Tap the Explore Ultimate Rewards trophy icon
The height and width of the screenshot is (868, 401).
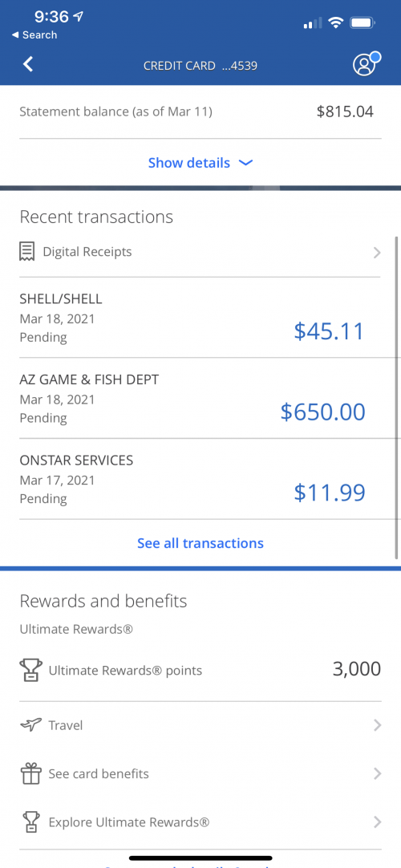click(x=30, y=822)
